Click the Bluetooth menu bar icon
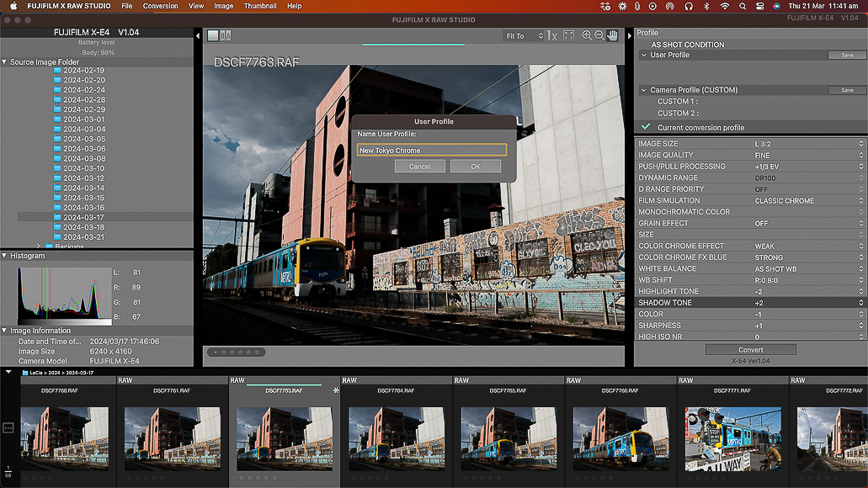868x488 pixels. (x=706, y=6)
